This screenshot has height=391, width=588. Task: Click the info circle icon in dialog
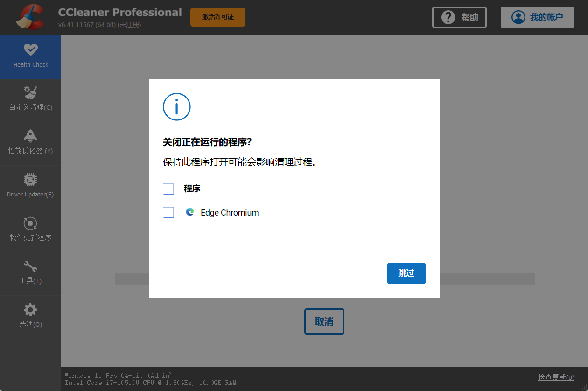pos(176,107)
